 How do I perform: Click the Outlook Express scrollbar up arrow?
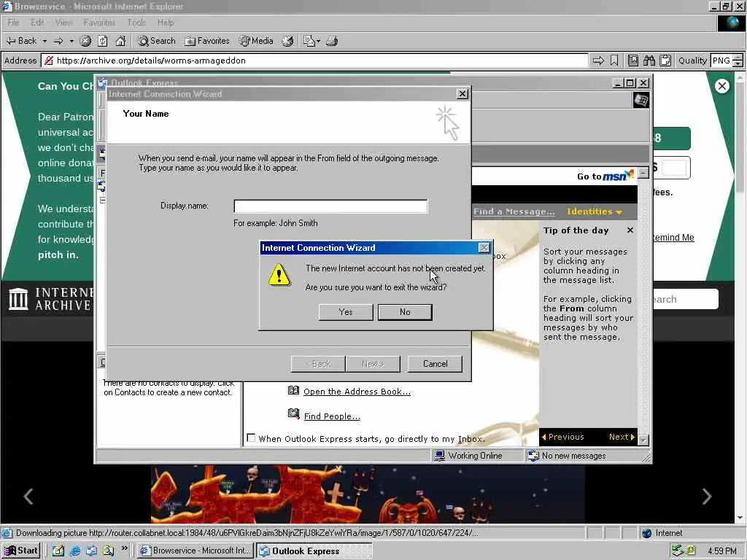[643, 172]
